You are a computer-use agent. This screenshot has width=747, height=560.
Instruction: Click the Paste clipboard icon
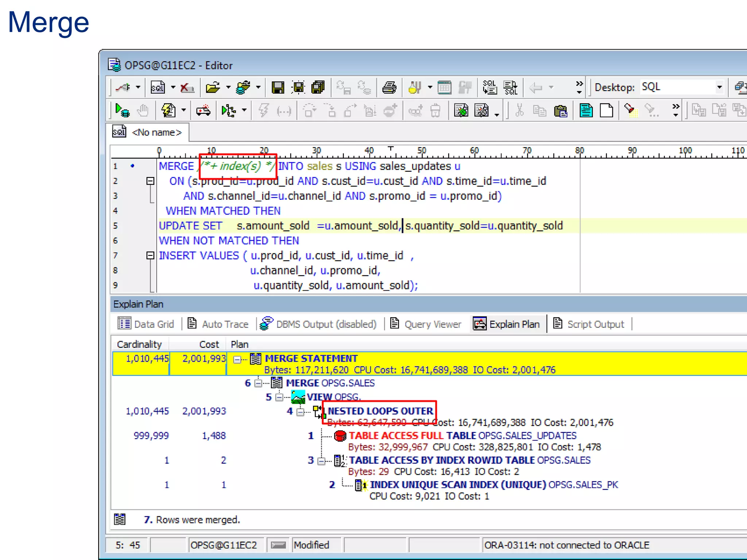[560, 110]
